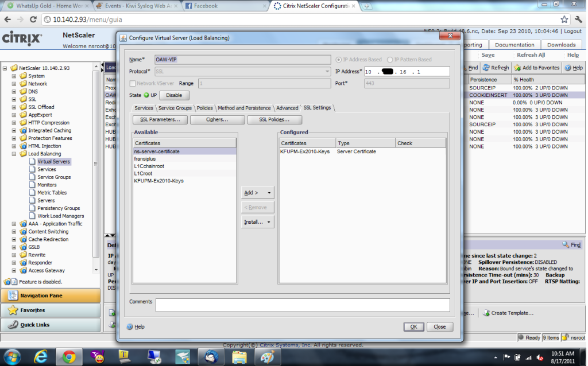Click the Find magnifier in details pane
The image size is (588, 366).
pos(566,244)
